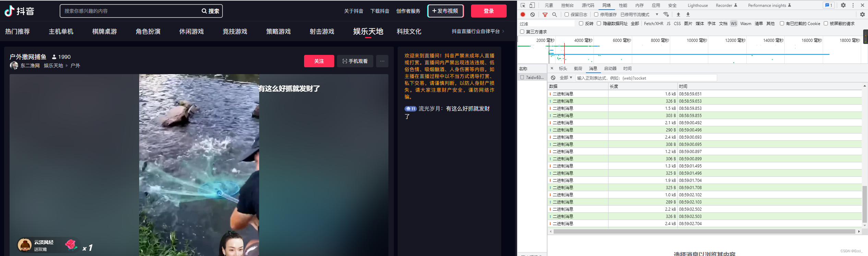This screenshot has width=868, height=256.
Task: Click the import HAR upload arrow
Action: [678, 14]
